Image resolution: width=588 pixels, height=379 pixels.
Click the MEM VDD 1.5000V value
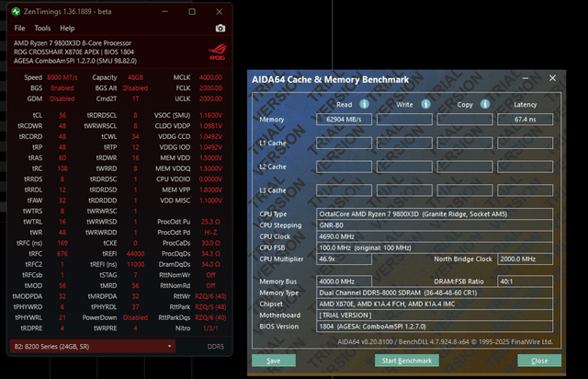(210, 157)
